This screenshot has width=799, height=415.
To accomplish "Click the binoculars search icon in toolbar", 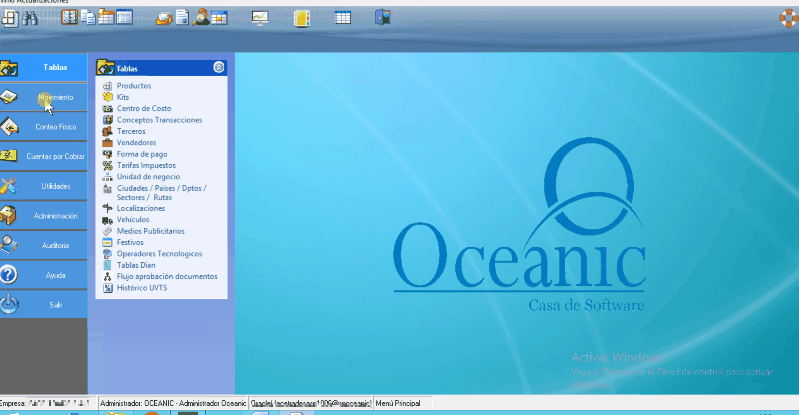I will click(x=30, y=17).
